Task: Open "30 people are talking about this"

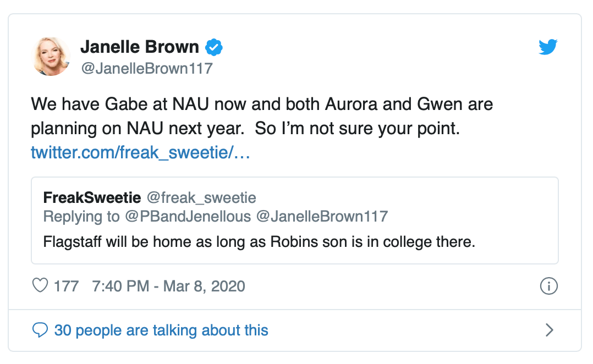Action: (x=161, y=330)
